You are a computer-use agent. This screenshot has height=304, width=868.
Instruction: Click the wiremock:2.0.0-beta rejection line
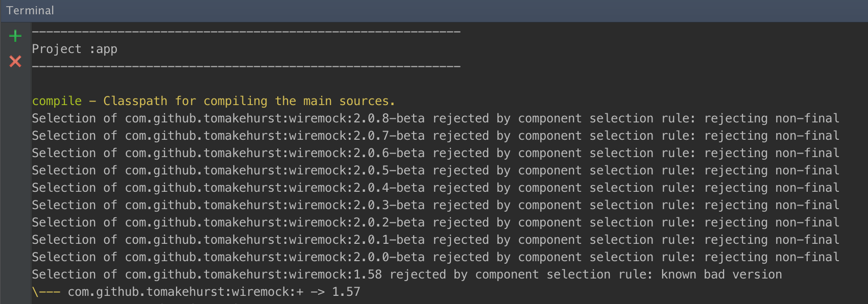[435, 257]
